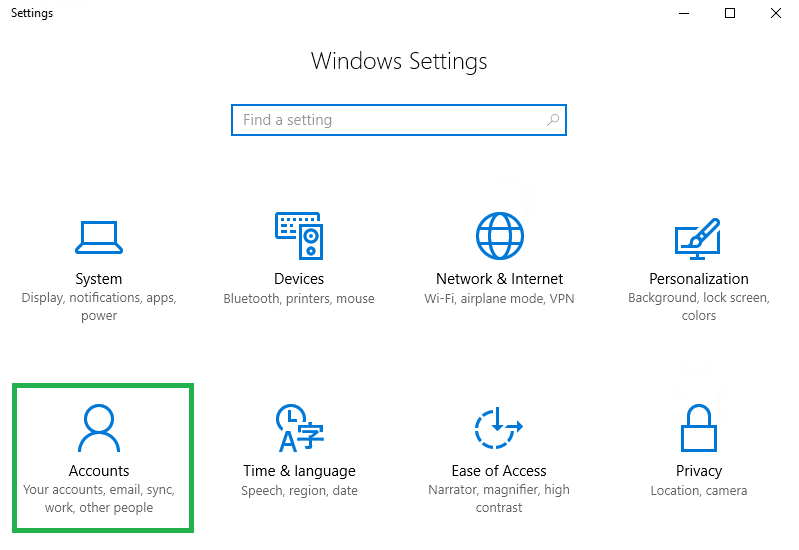The height and width of the screenshot is (550, 799).
Task: Select the Ease of Access label
Action: (x=499, y=470)
